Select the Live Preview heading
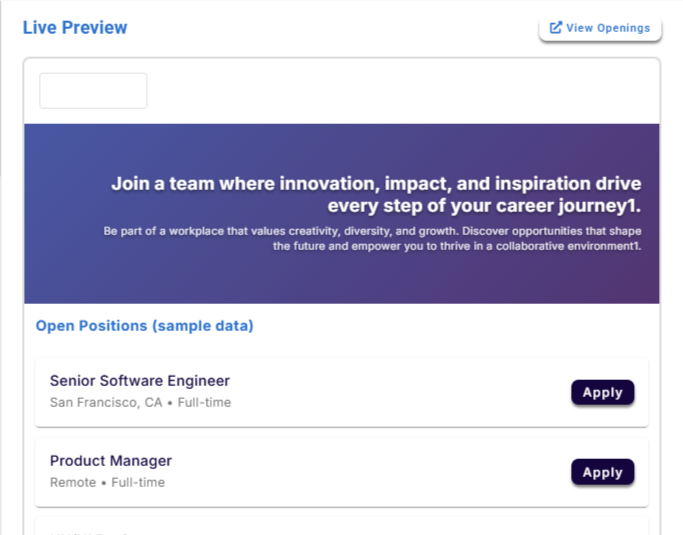Viewport: 683px width, 535px height. click(x=75, y=28)
